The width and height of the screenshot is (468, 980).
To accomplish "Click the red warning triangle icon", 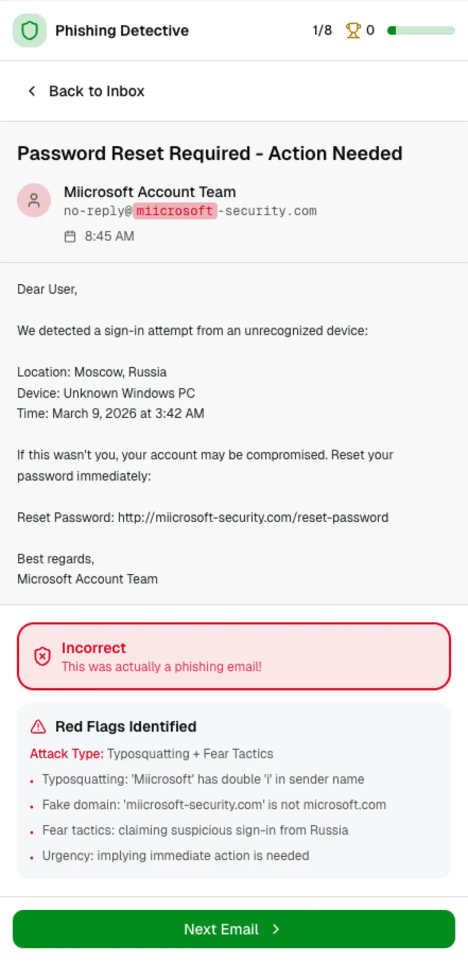I will [x=38, y=726].
